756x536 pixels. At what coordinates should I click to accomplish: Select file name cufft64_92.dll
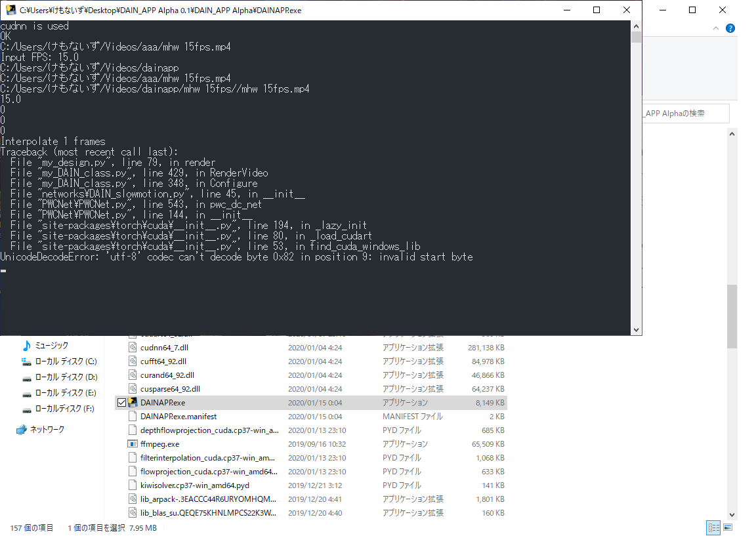[x=163, y=361]
